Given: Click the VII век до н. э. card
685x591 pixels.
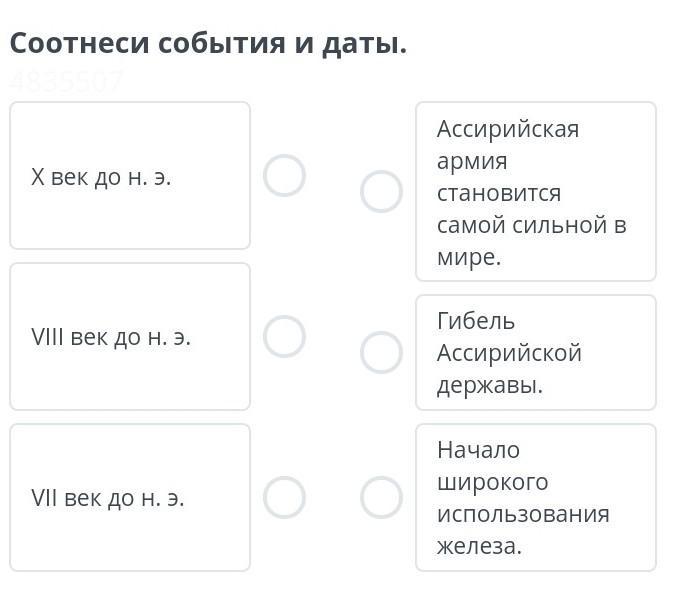Looking at the screenshot, I should coord(130,498).
